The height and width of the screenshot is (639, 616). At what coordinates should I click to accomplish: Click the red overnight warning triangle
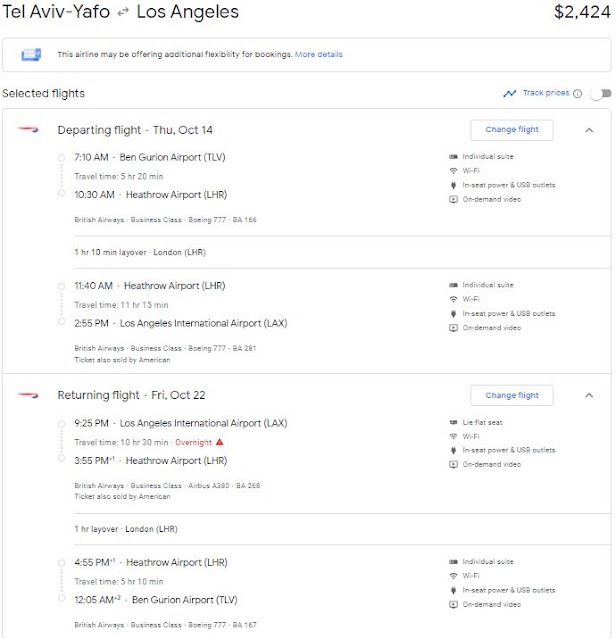click(x=220, y=442)
